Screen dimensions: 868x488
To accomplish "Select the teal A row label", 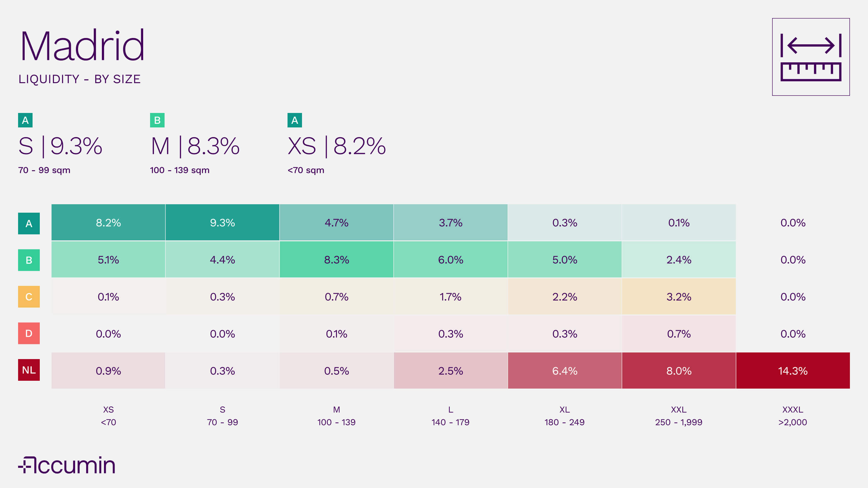I will tap(29, 223).
